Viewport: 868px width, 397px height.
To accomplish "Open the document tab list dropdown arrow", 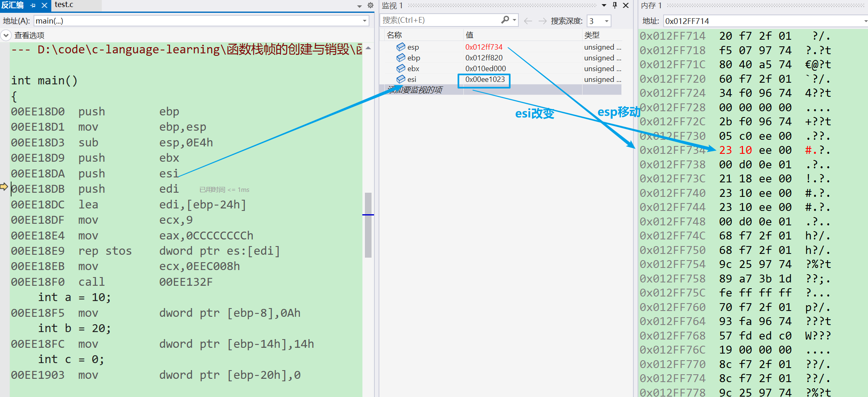I will (360, 6).
